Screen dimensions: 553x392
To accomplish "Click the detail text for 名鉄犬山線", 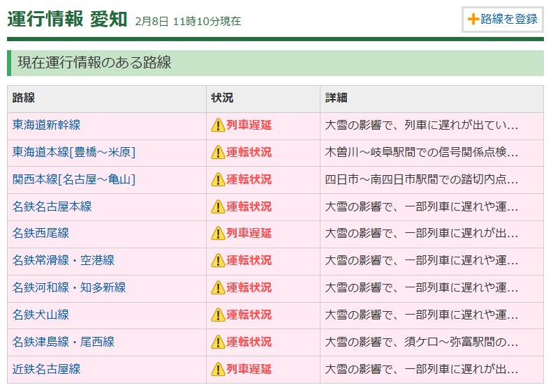I will [x=422, y=315].
